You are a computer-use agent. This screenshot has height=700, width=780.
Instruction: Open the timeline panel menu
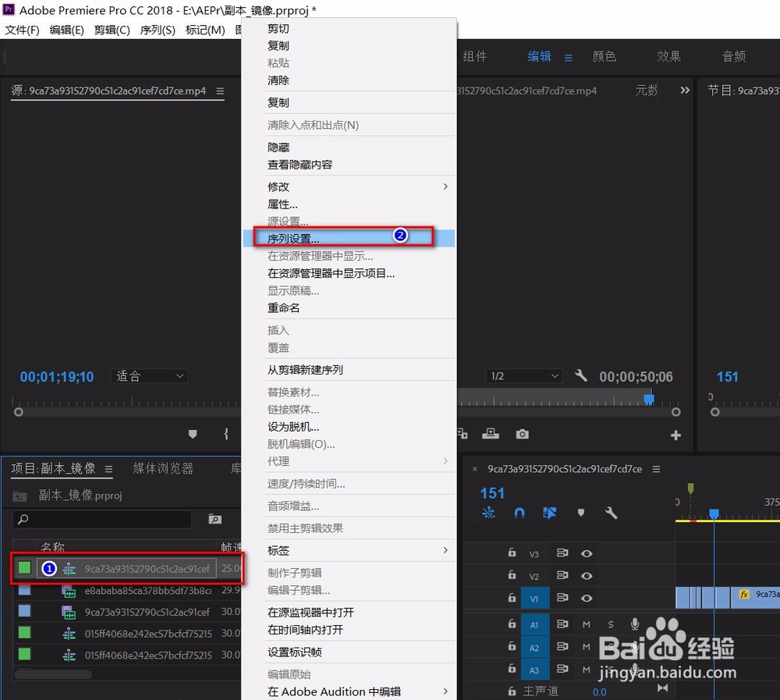coord(656,469)
